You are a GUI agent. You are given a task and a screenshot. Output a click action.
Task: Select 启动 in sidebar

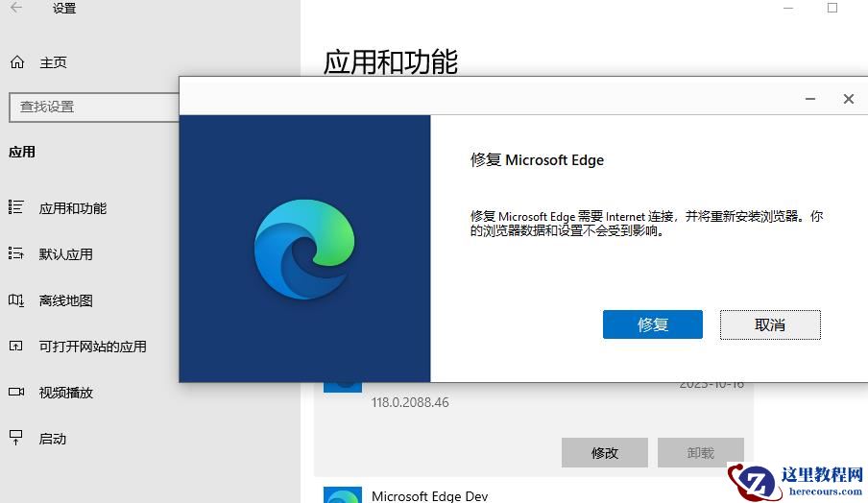coord(53,439)
